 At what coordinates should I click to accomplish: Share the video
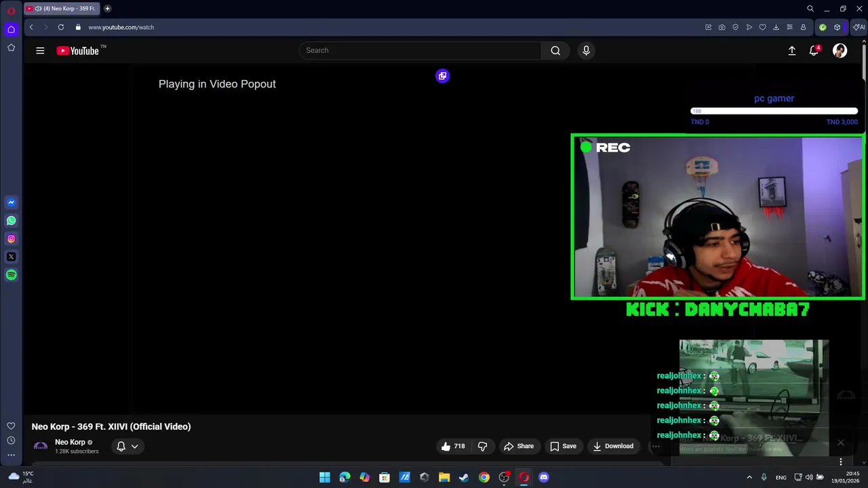click(x=519, y=446)
